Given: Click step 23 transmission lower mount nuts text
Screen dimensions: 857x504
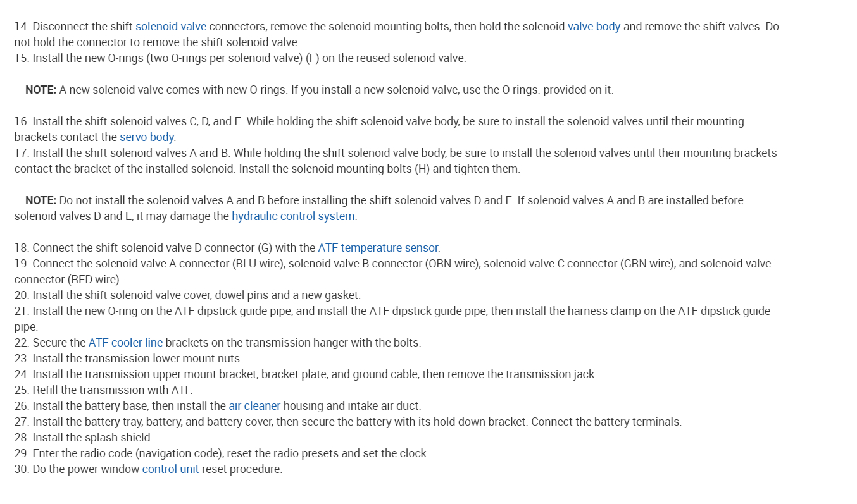Looking at the screenshot, I should coord(137,359).
